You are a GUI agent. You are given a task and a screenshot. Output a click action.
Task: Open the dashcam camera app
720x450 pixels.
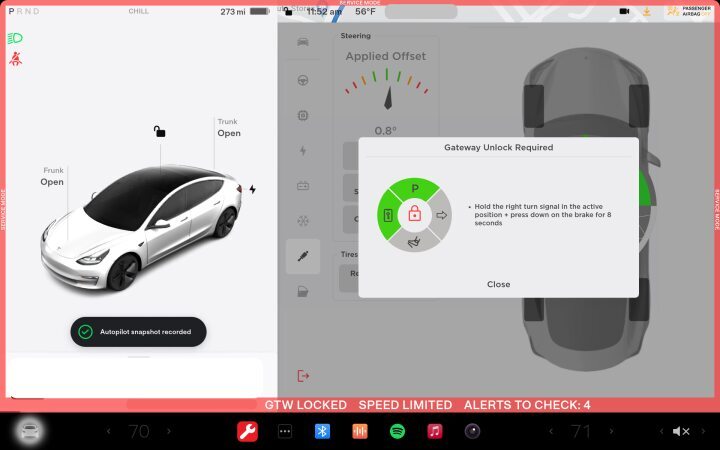point(472,431)
